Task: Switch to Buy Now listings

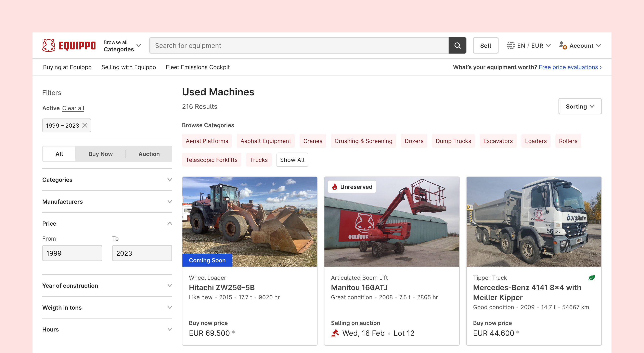Action: 101,154
